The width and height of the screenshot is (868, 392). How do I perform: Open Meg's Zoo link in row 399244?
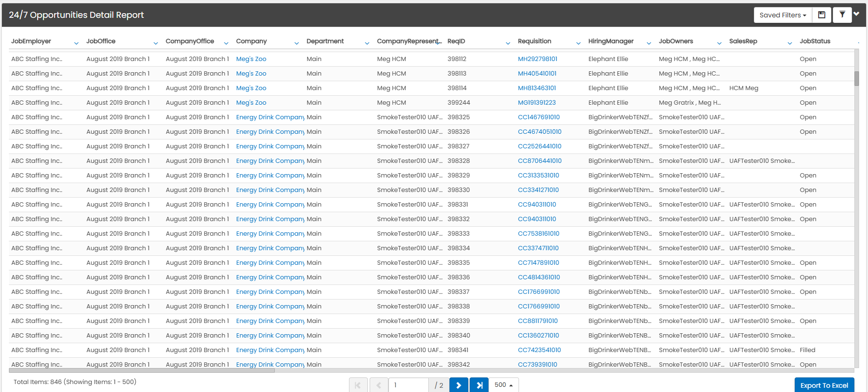tap(251, 103)
